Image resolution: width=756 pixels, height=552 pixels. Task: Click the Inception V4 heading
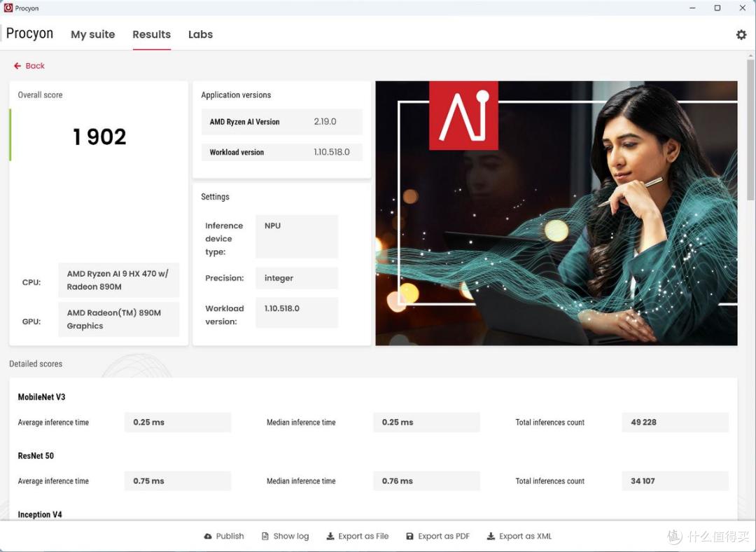(40, 514)
